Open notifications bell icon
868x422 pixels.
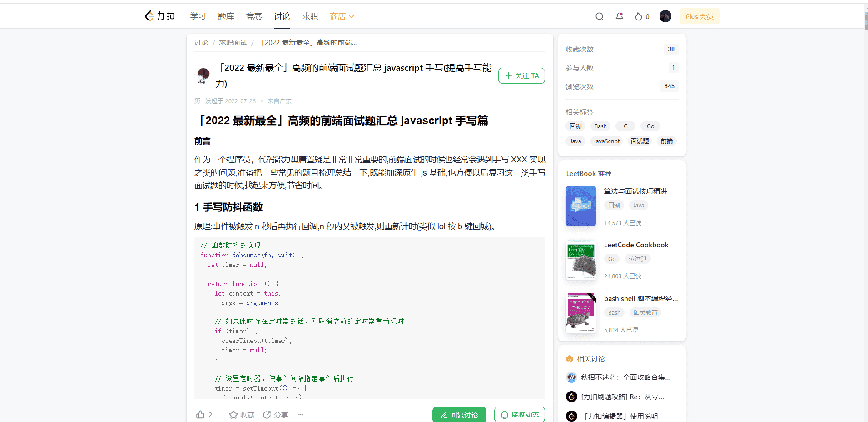point(619,16)
